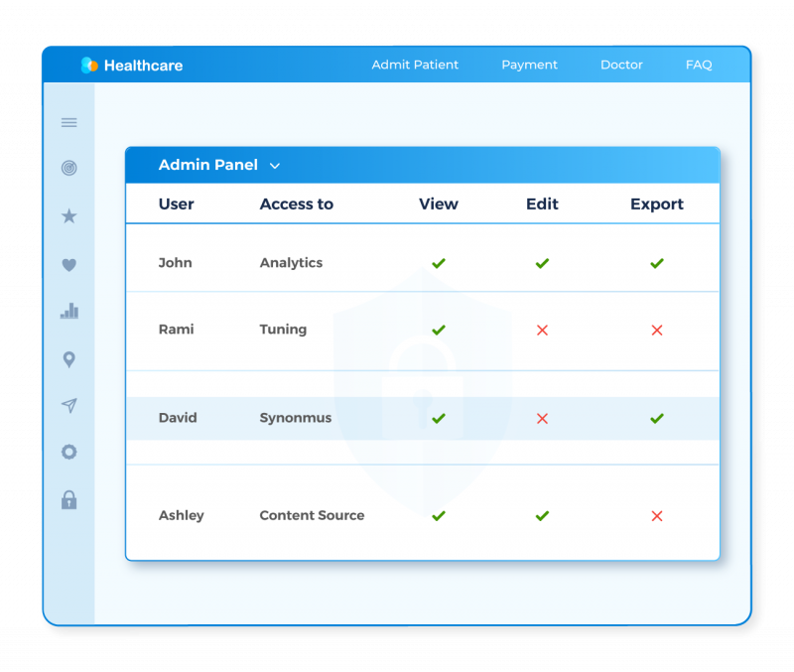The height and width of the screenshot is (672, 794).
Task: Click the Export column header
Action: click(x=657, y=204)
